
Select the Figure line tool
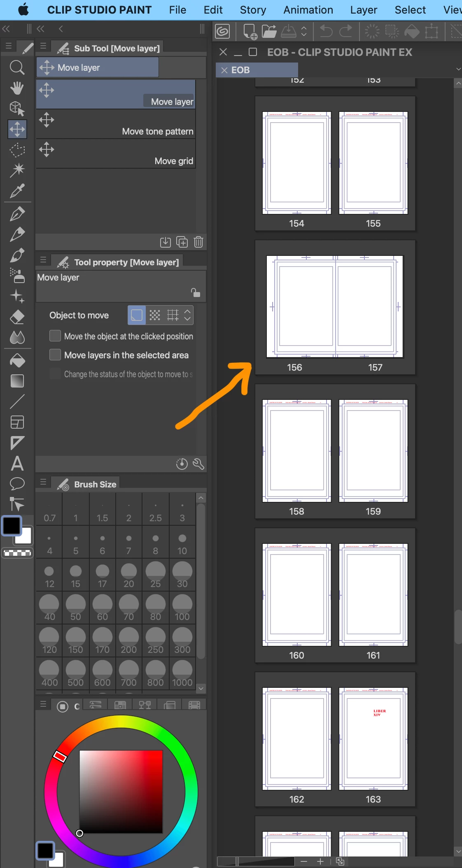click(x=17, y=402)
